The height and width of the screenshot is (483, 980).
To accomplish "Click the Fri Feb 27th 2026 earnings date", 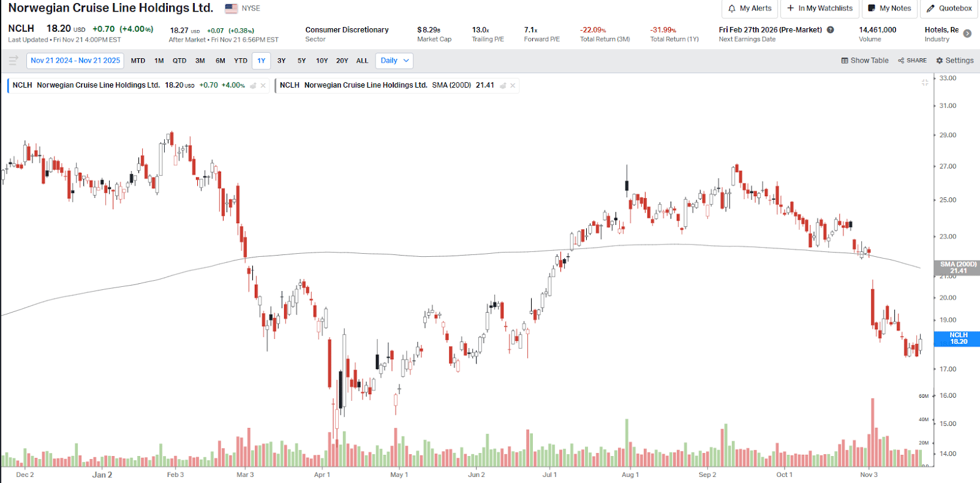I will coord(771,29).
